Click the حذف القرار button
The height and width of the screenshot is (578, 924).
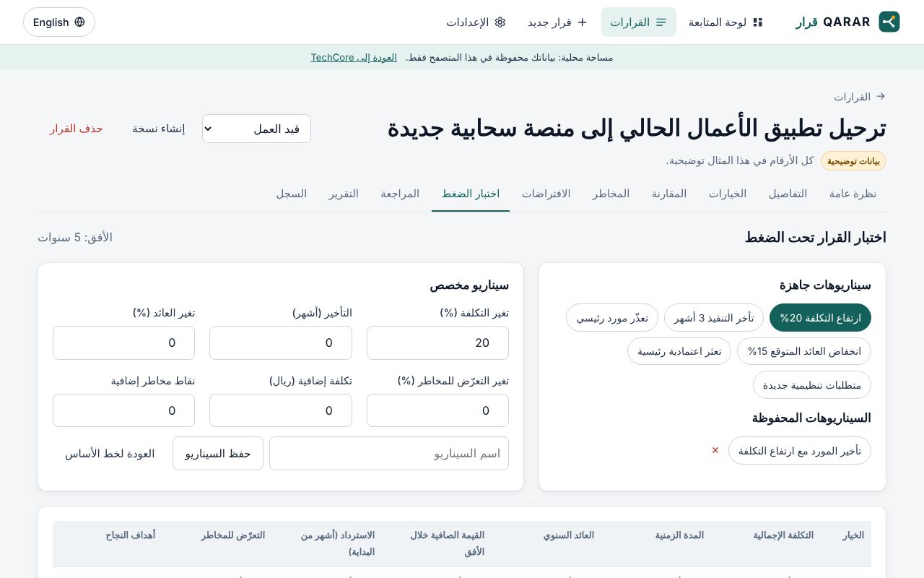pos(77,129)
